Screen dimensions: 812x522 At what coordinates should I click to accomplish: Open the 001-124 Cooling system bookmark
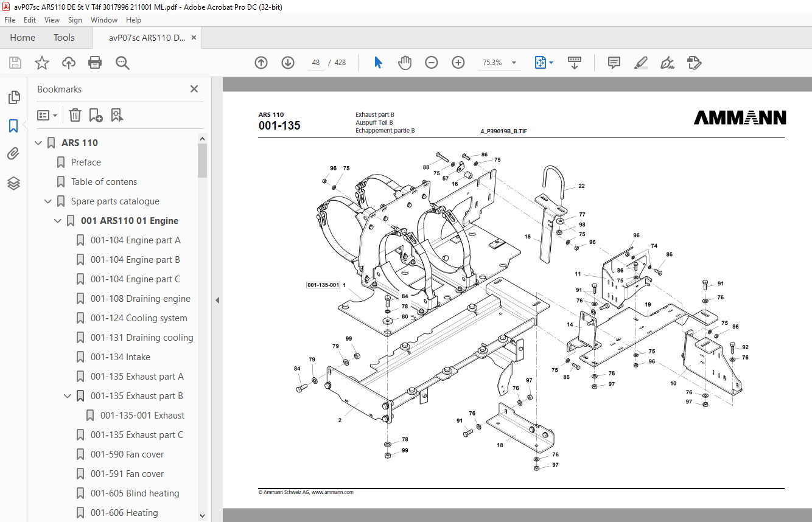click(139, 318)
